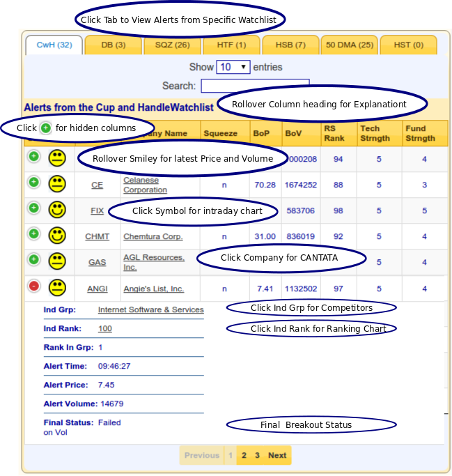452x476 pixels.
Task: Open intraday chart for GAS symbol
Action: [x=97, y=262]
